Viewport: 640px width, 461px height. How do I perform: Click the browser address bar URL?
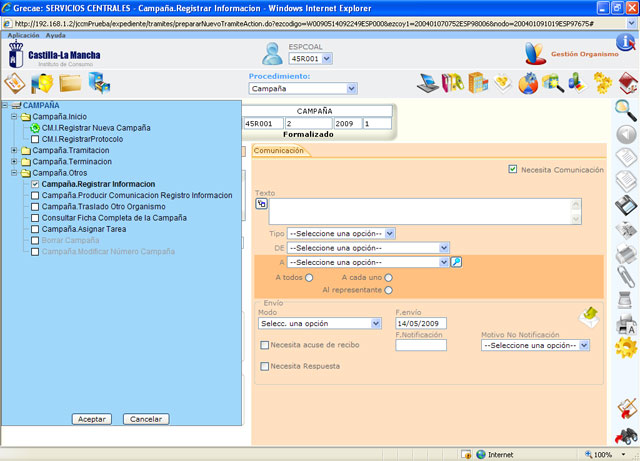(x=304, y=24)
